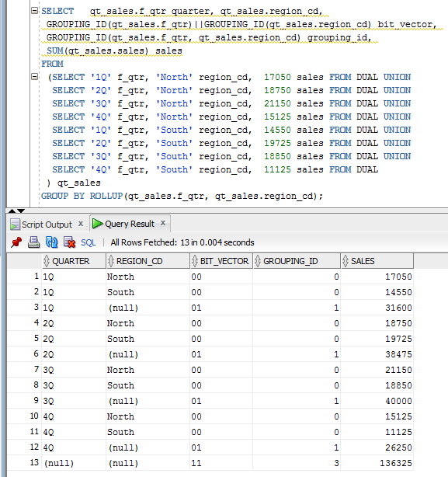
Task: Collapse the subquery SELECT code fold
Action: [x=35, y=76]
